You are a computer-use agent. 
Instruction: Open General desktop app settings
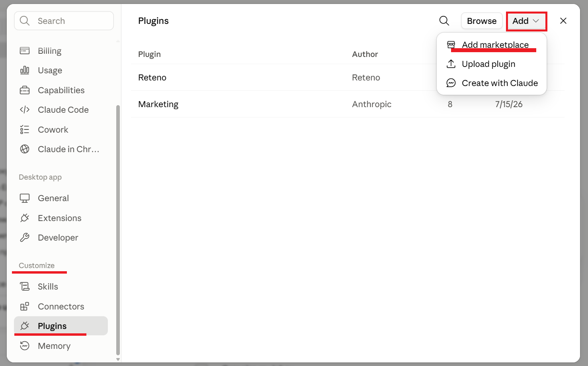click(x=61, y=198)
